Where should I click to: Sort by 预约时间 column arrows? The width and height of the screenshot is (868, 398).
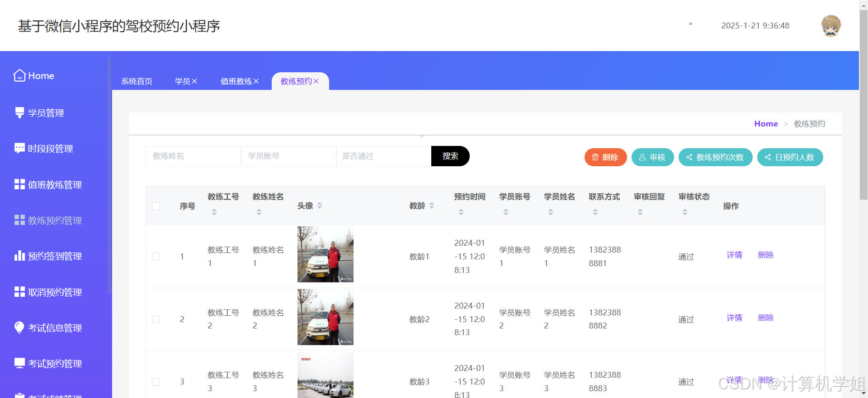point(461,212)
